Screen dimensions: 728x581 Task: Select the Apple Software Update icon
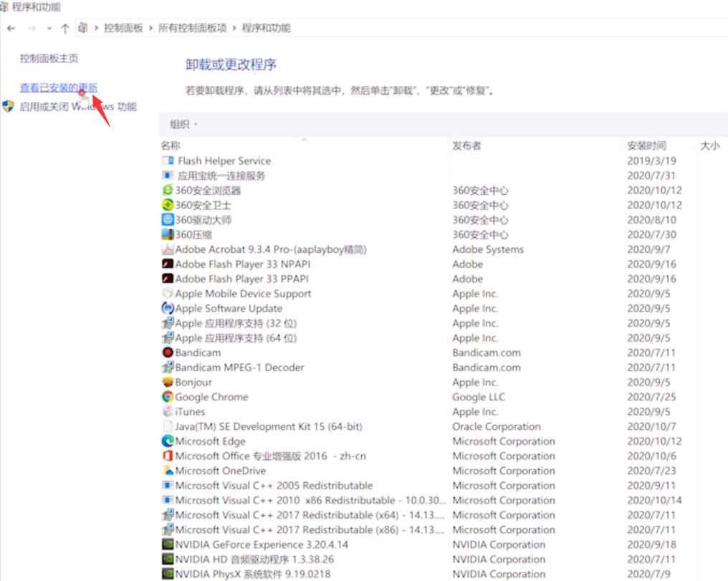[167, 308]
